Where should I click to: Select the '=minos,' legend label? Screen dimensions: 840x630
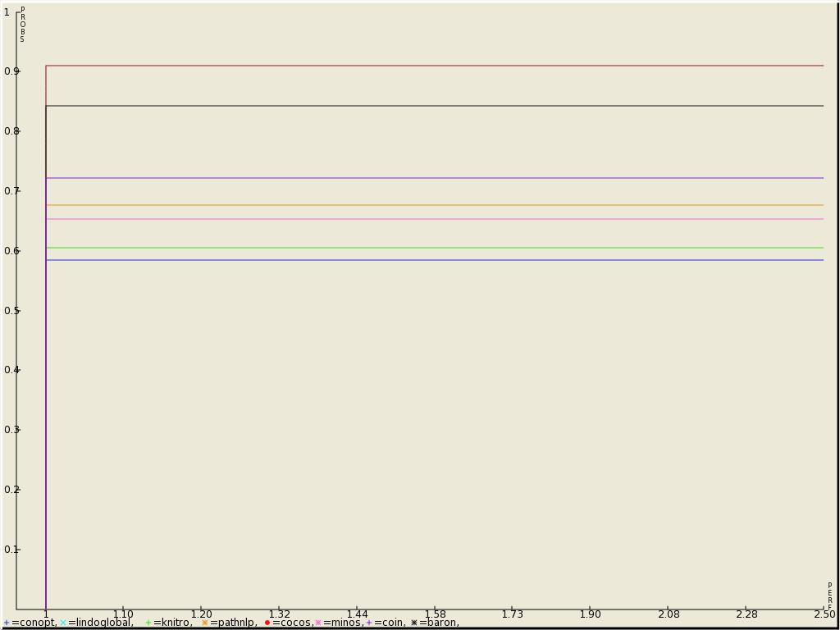(343, 623)
